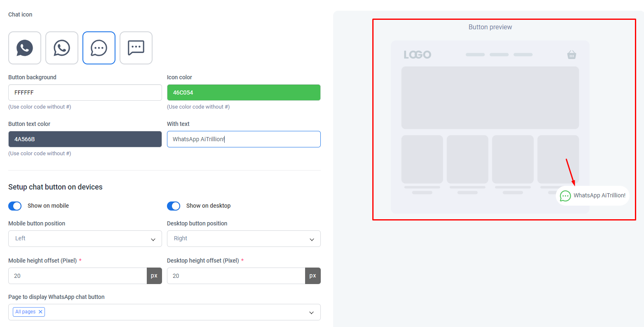Click the With text input field
This screenshot has height=327, width=644.
click(x=244, y=139)
